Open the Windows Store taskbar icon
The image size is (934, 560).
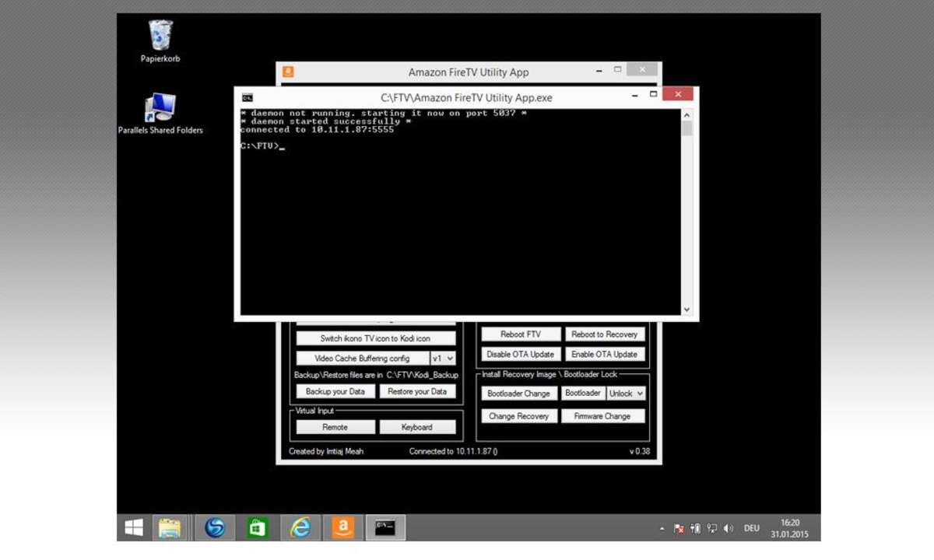258,528
